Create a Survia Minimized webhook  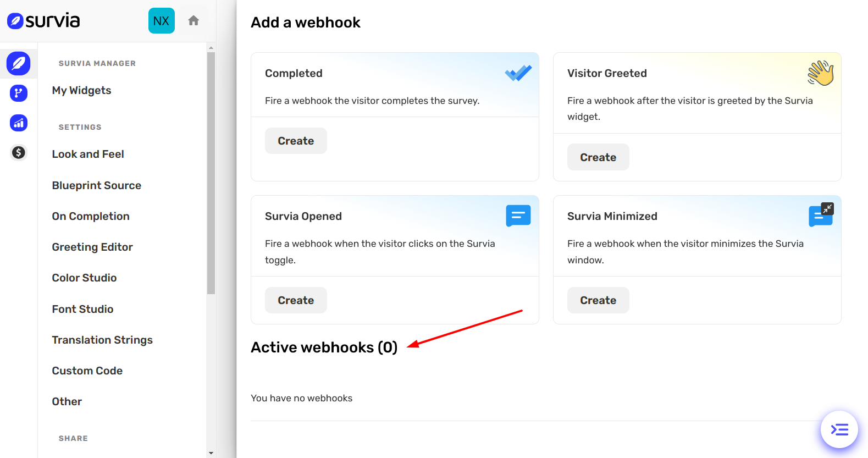click(x=598, y=300)
